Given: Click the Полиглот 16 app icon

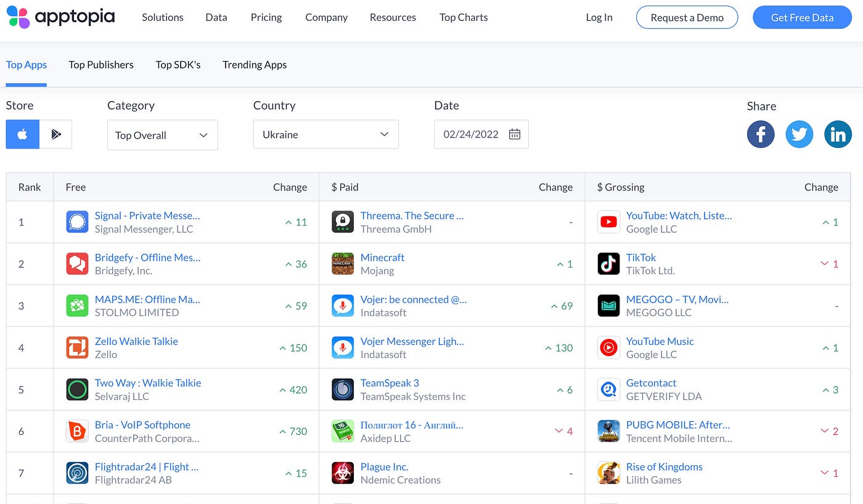Looking at the screenshot, I should coord(343,431).
